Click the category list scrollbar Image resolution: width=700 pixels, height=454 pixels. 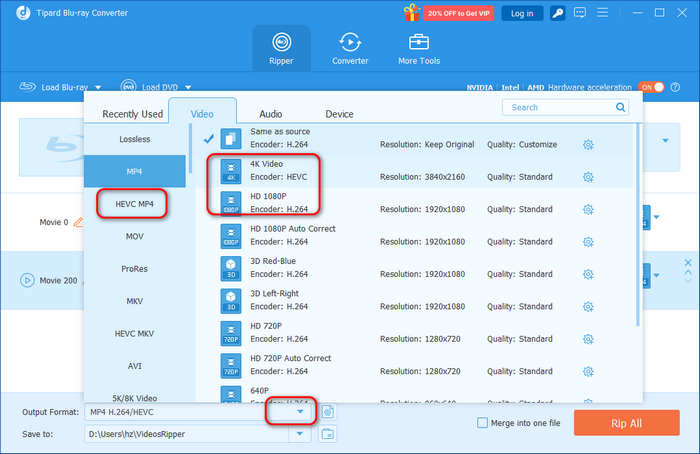click(x=190, y=149)
